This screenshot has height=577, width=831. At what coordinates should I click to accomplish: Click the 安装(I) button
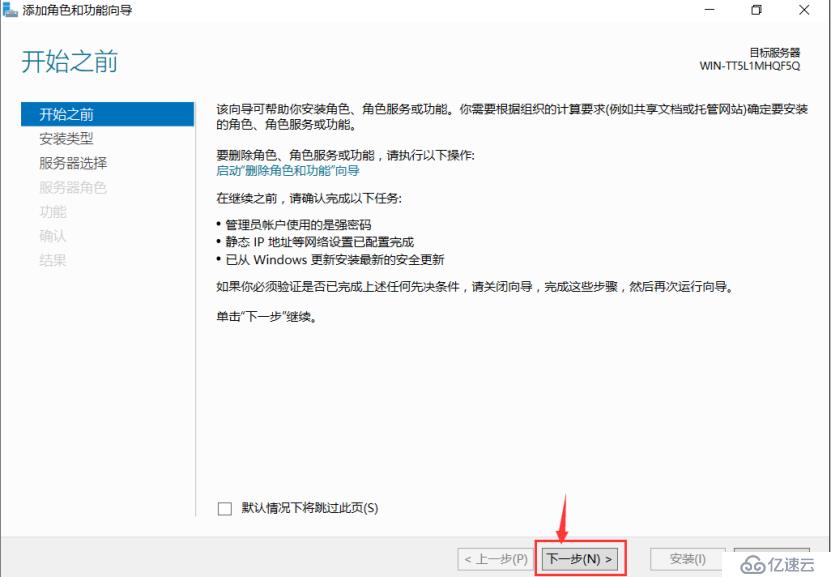[x=687, y=559]
